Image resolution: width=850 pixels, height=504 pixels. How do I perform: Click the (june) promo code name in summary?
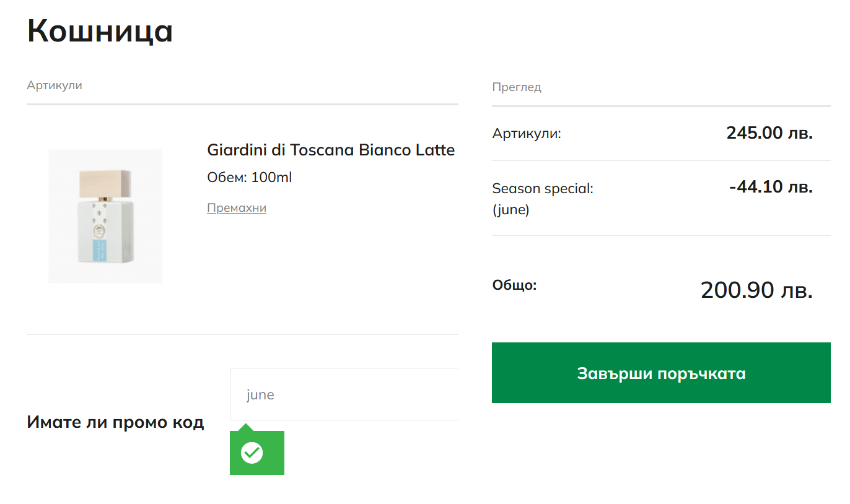tap(510, 210)
